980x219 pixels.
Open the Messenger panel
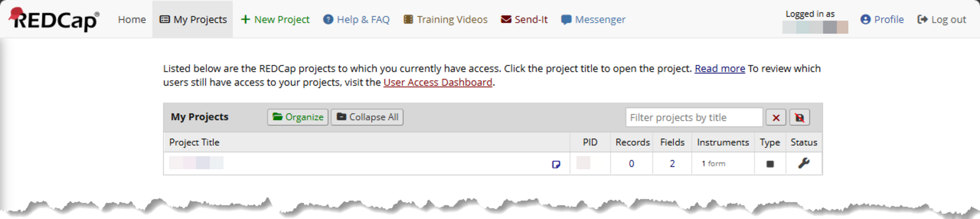coord(593,19)
